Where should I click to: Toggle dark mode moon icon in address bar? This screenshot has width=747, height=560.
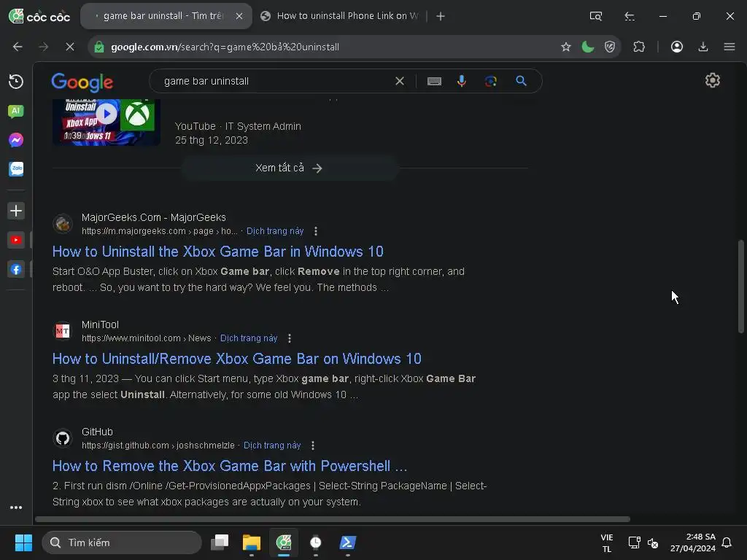pos(588,47)
